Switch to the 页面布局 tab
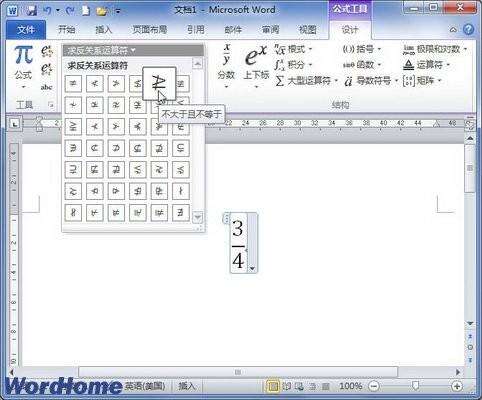The width and height of the screenshot is (482, 400). pyautogui.click(x=150, y=30)
